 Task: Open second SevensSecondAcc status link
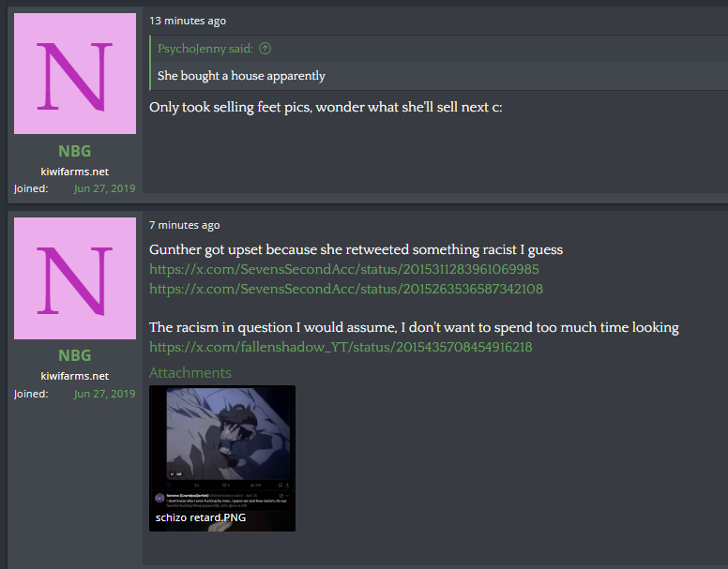click(x=346, y=289)
